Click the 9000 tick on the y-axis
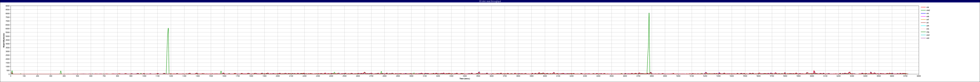Image resolution: width=980 pixels, height=82 pixels. [8, 6]
